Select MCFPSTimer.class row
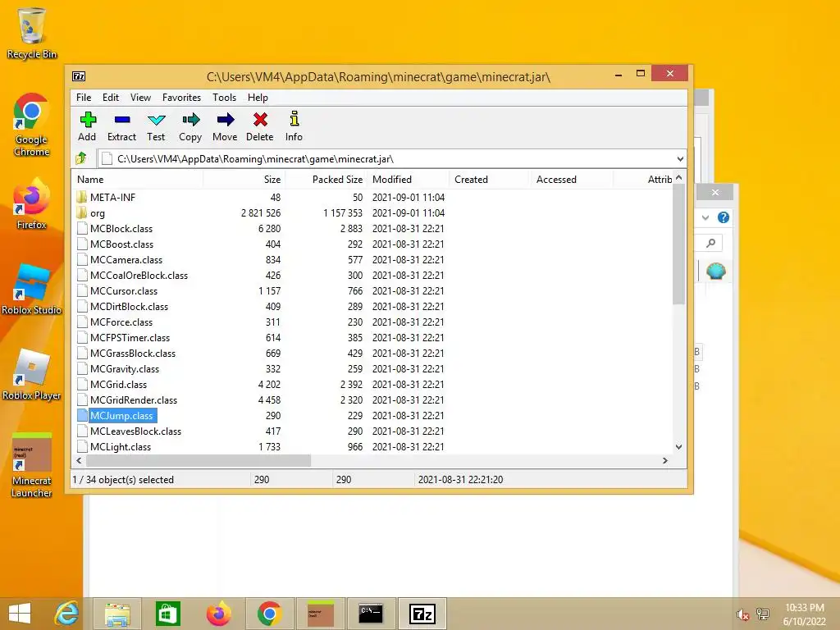 [x=372, y=337]
